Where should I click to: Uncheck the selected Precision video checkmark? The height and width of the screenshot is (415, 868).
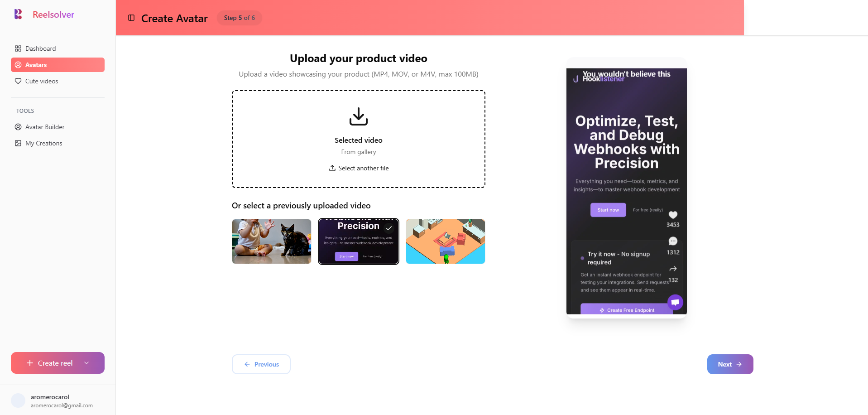[388, 228]
